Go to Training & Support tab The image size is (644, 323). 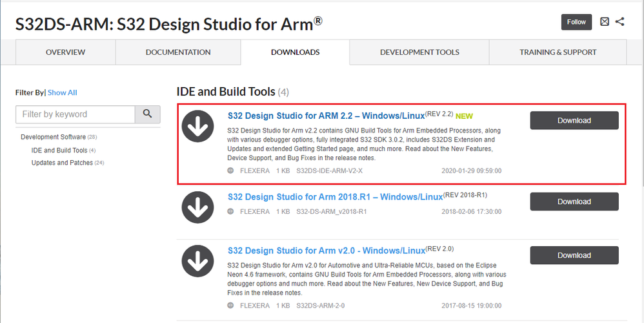coord(558,52)
